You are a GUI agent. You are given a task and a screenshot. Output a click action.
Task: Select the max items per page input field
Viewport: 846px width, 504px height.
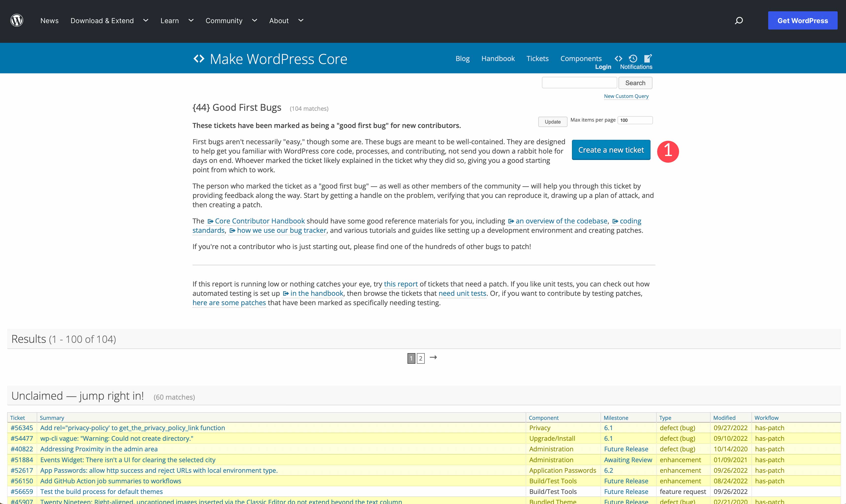coord(635,120)
